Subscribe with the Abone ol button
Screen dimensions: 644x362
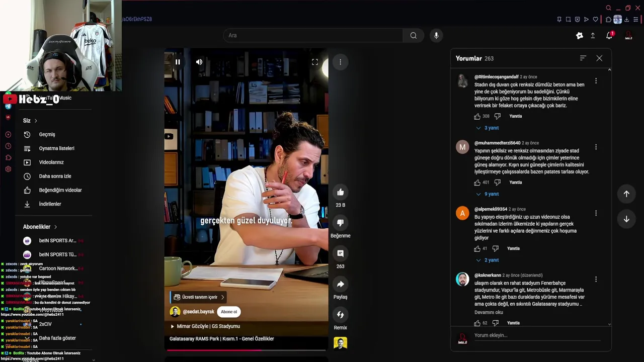click(x=229, y=312)
